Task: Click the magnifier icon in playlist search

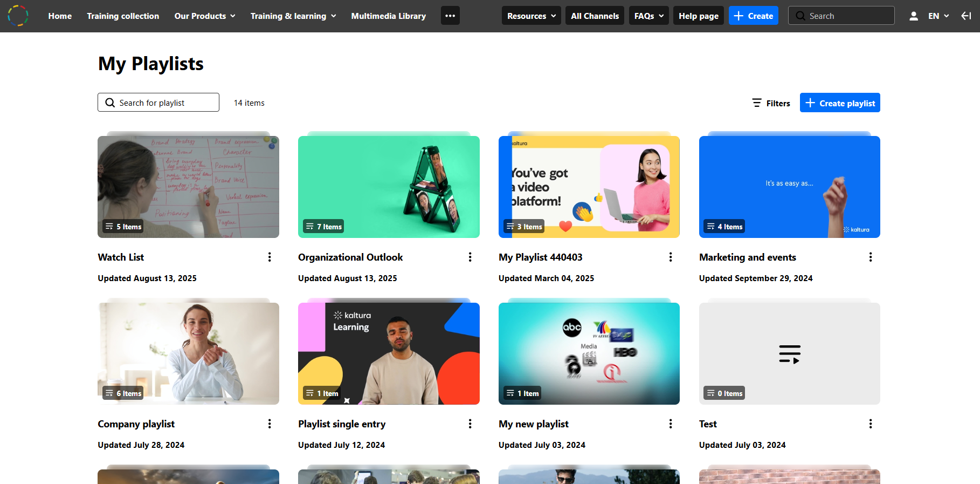Action: [x=110, y=103]
